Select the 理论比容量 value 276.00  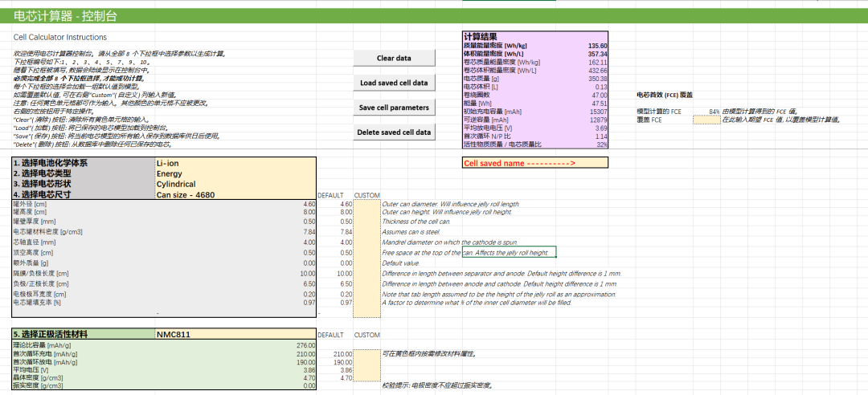[x=305, y=345]
